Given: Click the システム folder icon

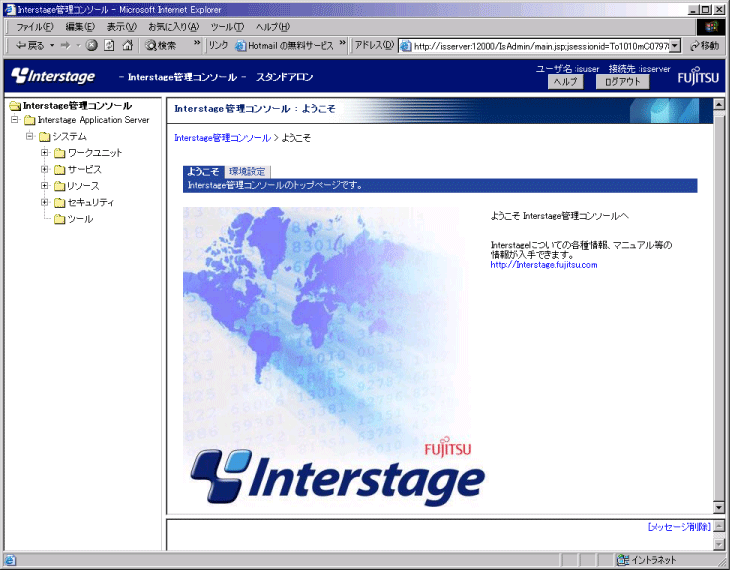Looking at the screenshot, I should click(x=45, y=136).
